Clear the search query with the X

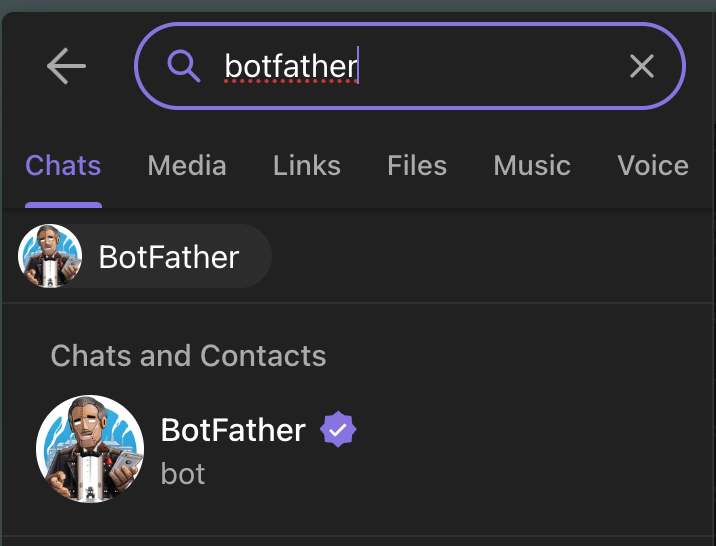point(641,66)
